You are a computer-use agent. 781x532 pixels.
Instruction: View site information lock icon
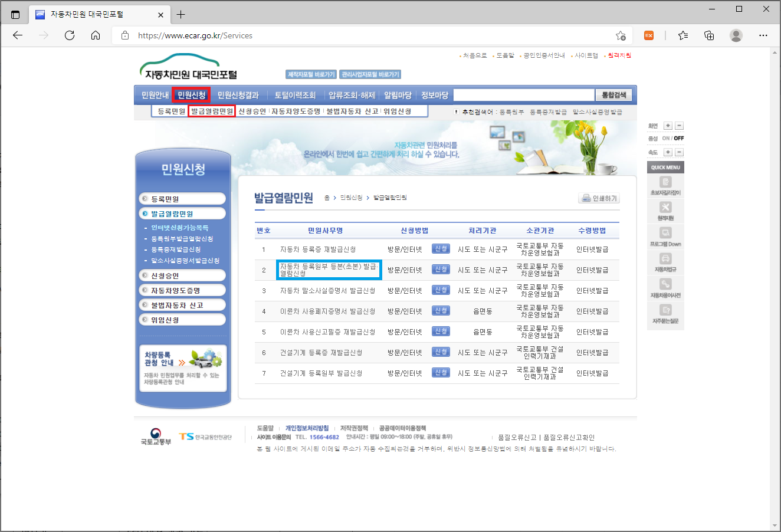pyautogui.click(x=124, y=35)
